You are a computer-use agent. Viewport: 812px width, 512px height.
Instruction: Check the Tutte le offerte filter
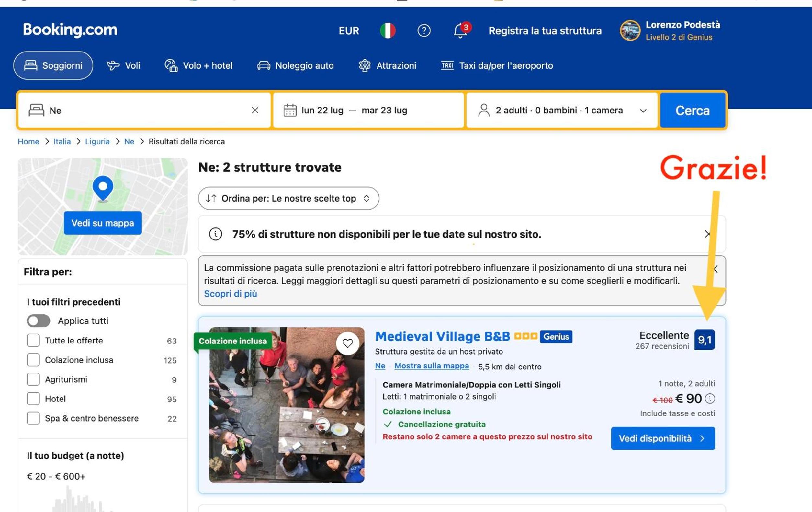tap(33, 340)
